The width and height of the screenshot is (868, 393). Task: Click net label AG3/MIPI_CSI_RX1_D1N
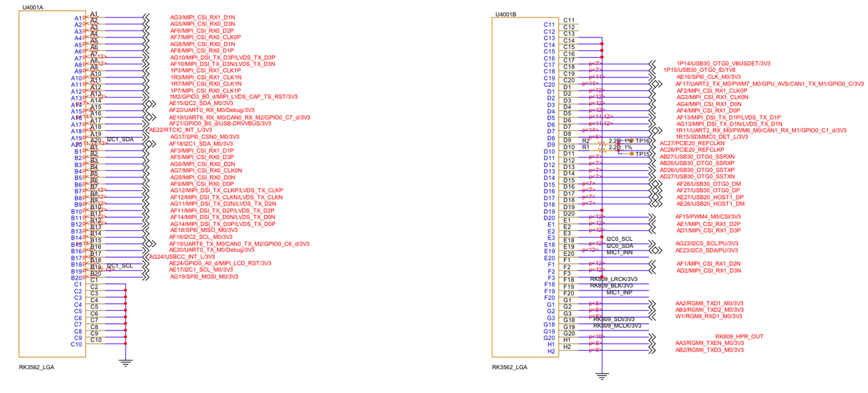(x=203, y=17)
